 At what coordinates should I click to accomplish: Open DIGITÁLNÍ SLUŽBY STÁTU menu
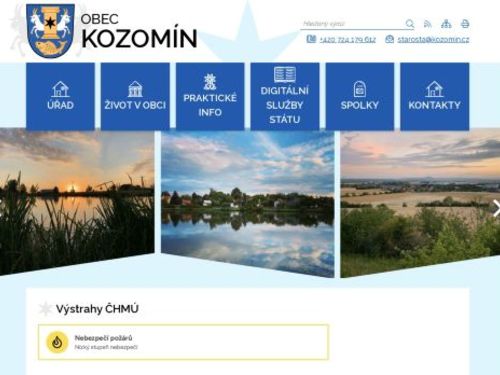(x=285, y=96)
